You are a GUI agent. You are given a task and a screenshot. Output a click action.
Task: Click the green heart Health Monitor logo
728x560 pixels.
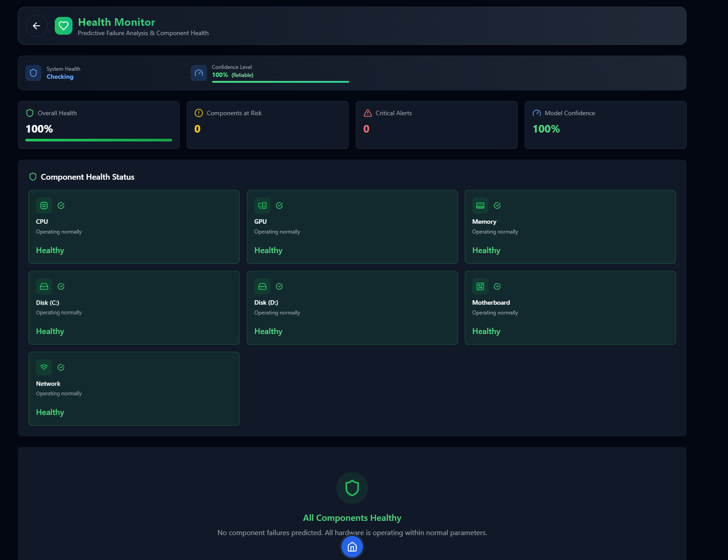(64, 26)
